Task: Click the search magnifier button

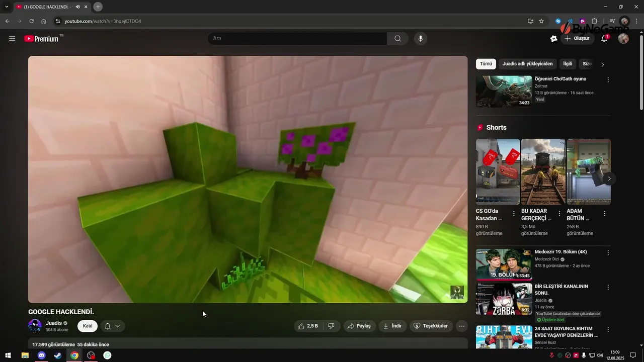Action: tap(397, 38)
